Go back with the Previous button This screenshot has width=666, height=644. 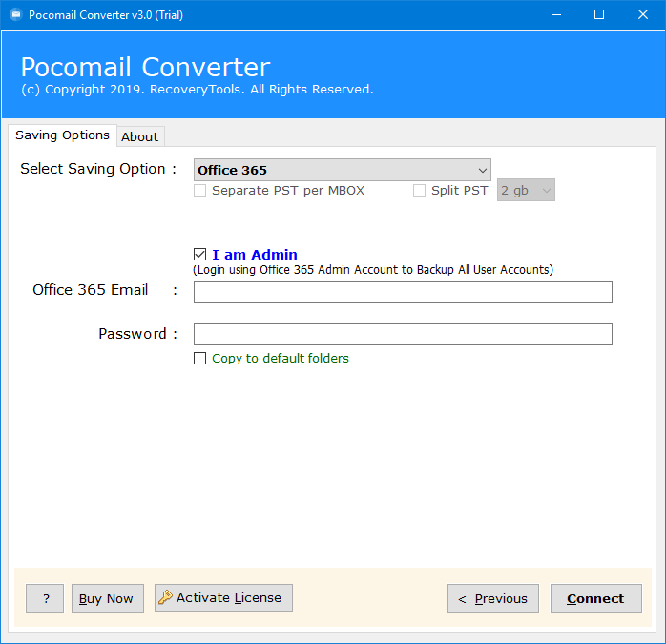click(x=493, y=598)
